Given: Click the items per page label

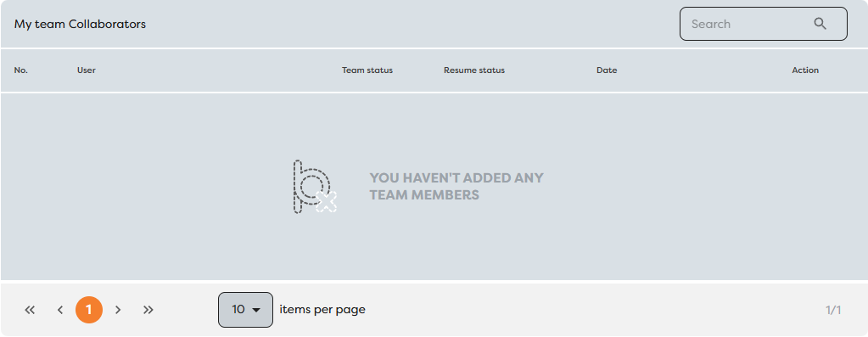Looking at the screenshot, I should 322,309.
